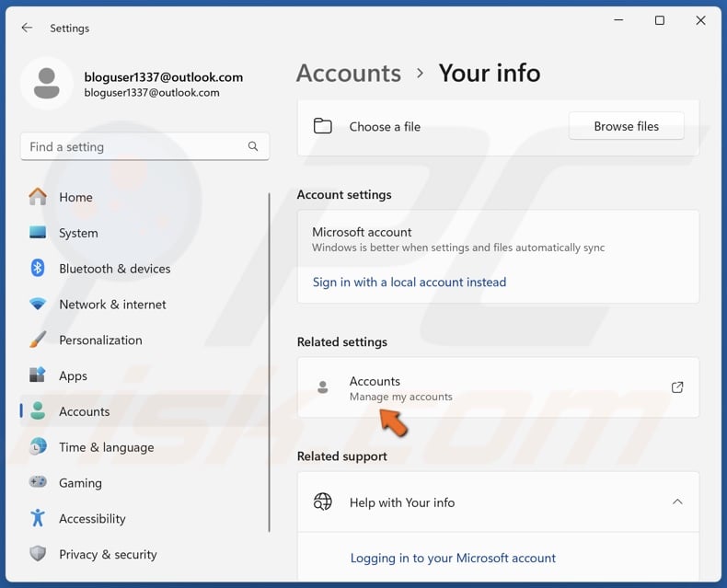Click the Home house icon in sidebar

click(38, 197)
